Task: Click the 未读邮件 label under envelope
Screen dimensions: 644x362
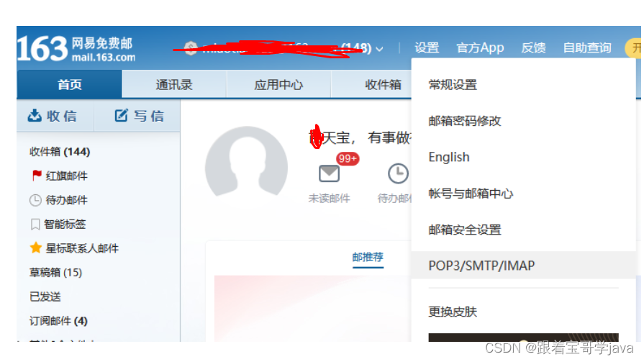Action: [329, 199]
